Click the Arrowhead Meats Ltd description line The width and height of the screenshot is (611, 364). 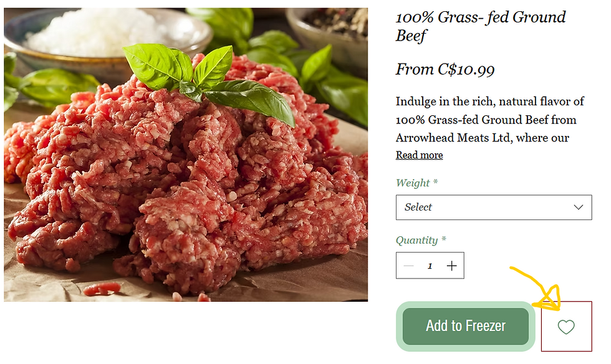[x=483, y=138]
